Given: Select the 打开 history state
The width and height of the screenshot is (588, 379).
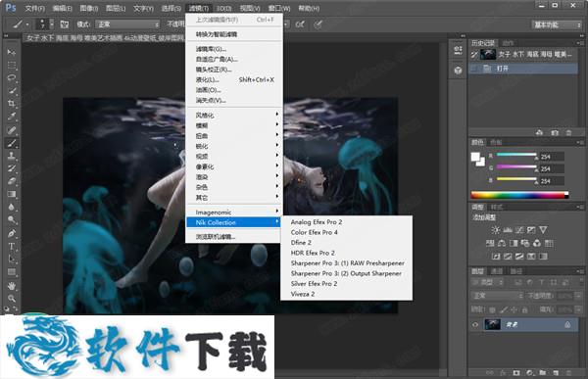Looking at the screenshot, I should pyautogui.click(x=523, y=69).
